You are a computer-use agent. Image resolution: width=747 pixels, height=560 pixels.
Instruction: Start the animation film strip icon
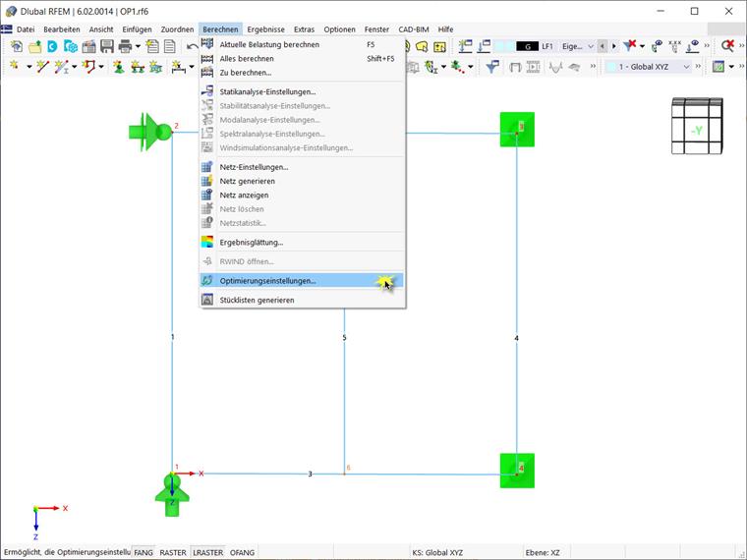pyautogui.click(x=533, y=67)
